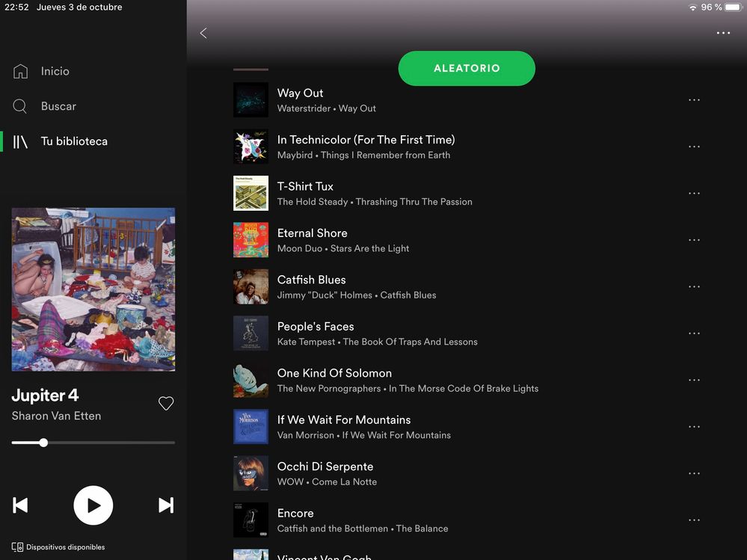This screenshot has width=747, height=560.
Task: Play the song T-Shirt Tux
Action: 305,187
